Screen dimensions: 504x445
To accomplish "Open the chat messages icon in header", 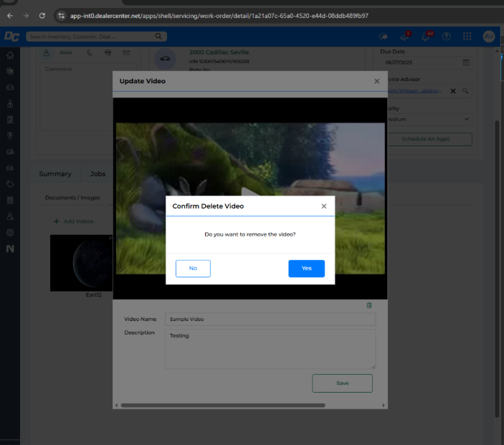I will point(383,37).
